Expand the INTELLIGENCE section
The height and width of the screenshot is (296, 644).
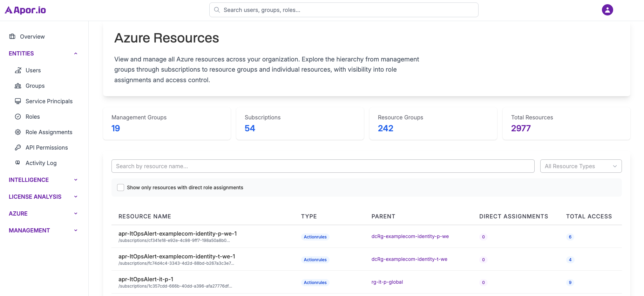76,180
